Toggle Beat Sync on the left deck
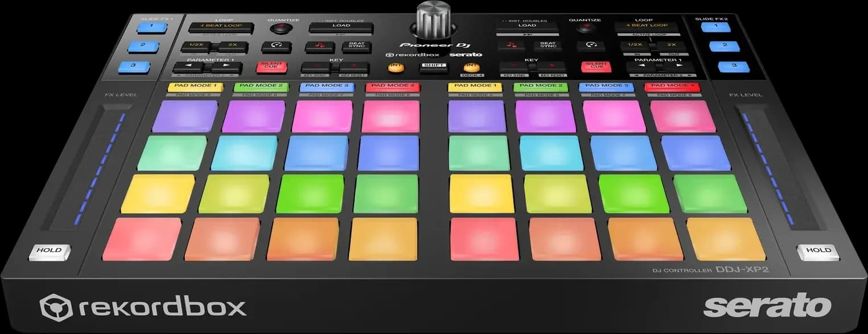Screen dimensions: 868x334 tap(356, 47)
